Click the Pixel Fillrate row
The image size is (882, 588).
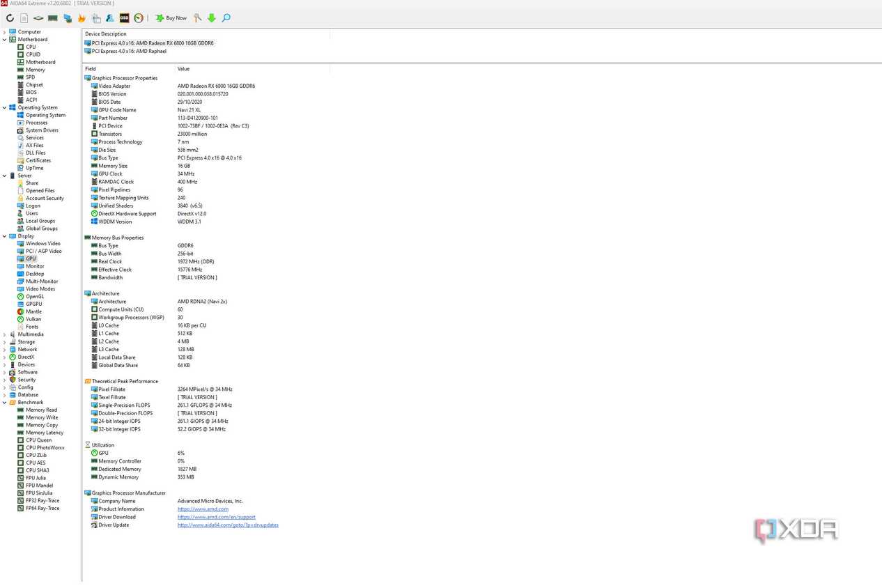pyautogui.click(x=162, y=389)
